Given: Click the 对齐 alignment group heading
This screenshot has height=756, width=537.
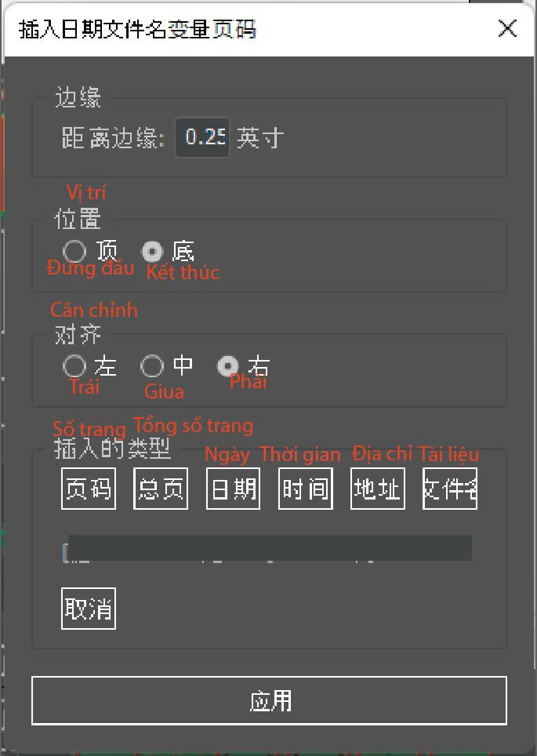Looking at the screenshot, I should coord(78,334).
